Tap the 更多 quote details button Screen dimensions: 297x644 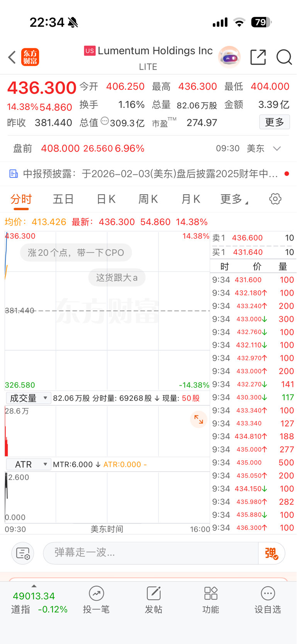(x=275, y=122)
